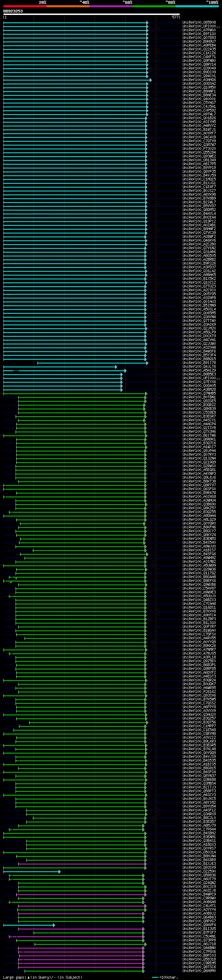
Task: Click hit UniRef100_Q9JPA4
Action: pyautogui.click(x=199, y=451)
